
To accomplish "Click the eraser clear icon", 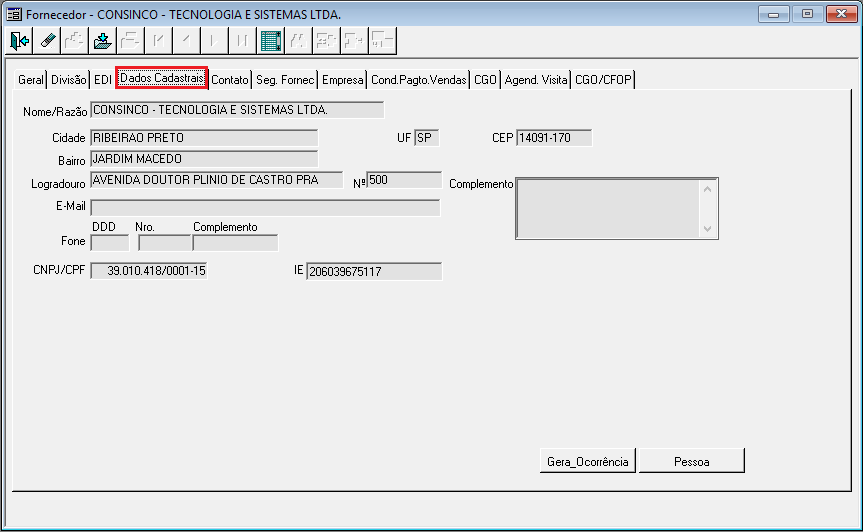I will coord(47,41).
